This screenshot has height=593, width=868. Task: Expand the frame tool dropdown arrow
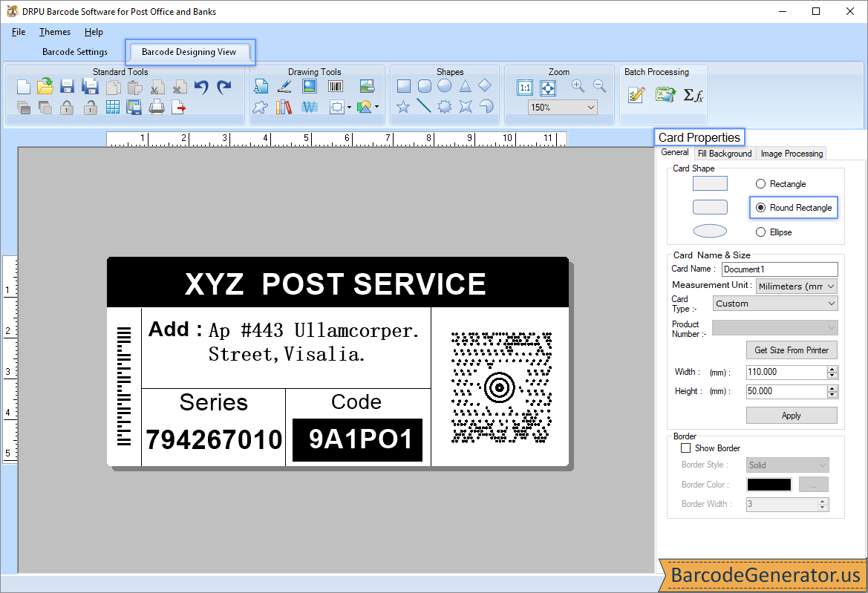tap(349, 108)
